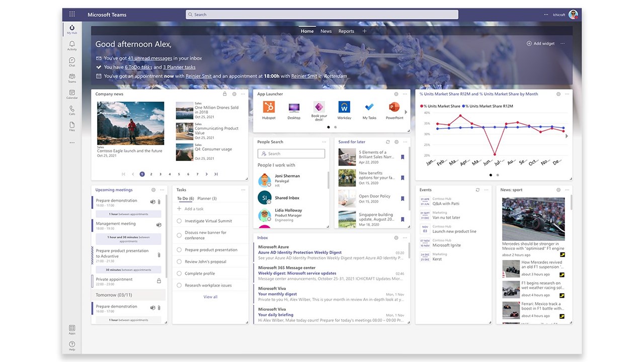
Task: Open Help at the sidebar bottom
Action: [72, 345]
